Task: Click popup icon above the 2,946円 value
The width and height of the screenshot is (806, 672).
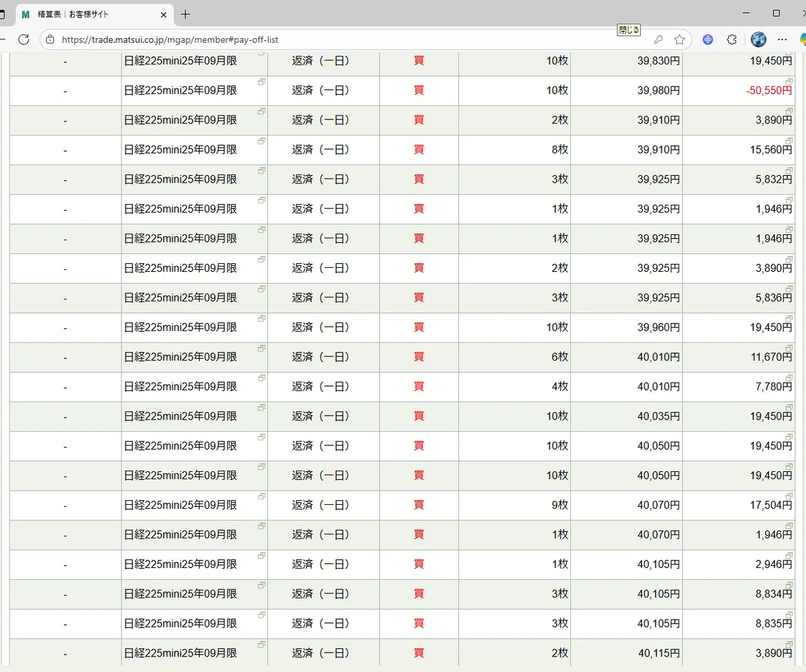Action: pyautogui.click(x=789, y=555)
